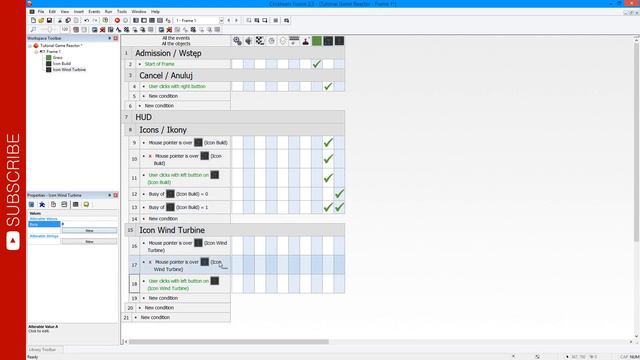Toggle checkmark on right button click event
640x360 pixels.
[x=328, y=87]
